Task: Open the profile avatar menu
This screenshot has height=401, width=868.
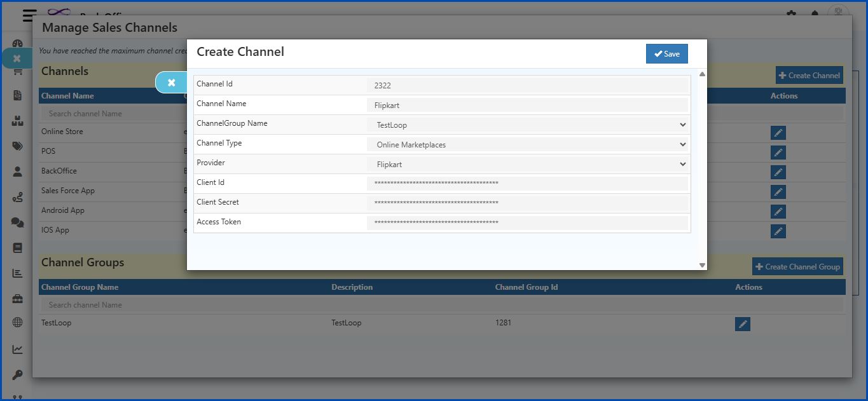Action: (838, 11)
